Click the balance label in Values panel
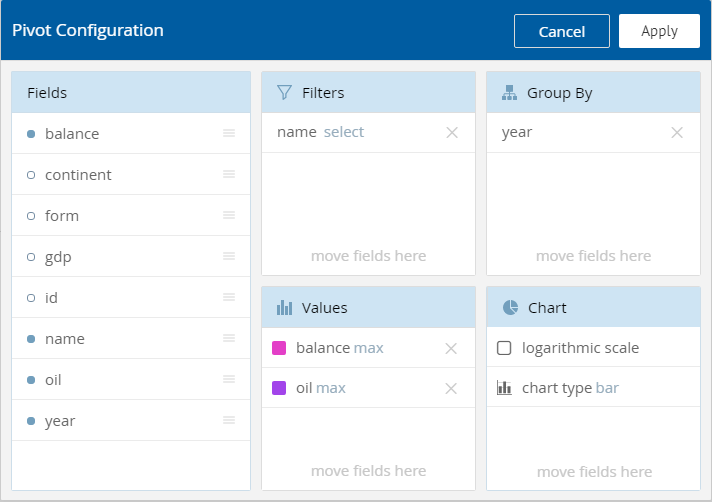 coord(323,348)
